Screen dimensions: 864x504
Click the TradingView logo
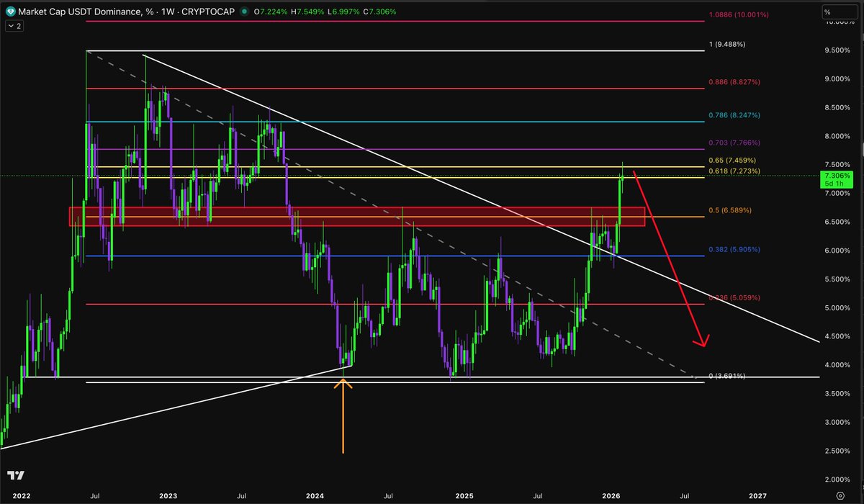click(x=14, y=476)
